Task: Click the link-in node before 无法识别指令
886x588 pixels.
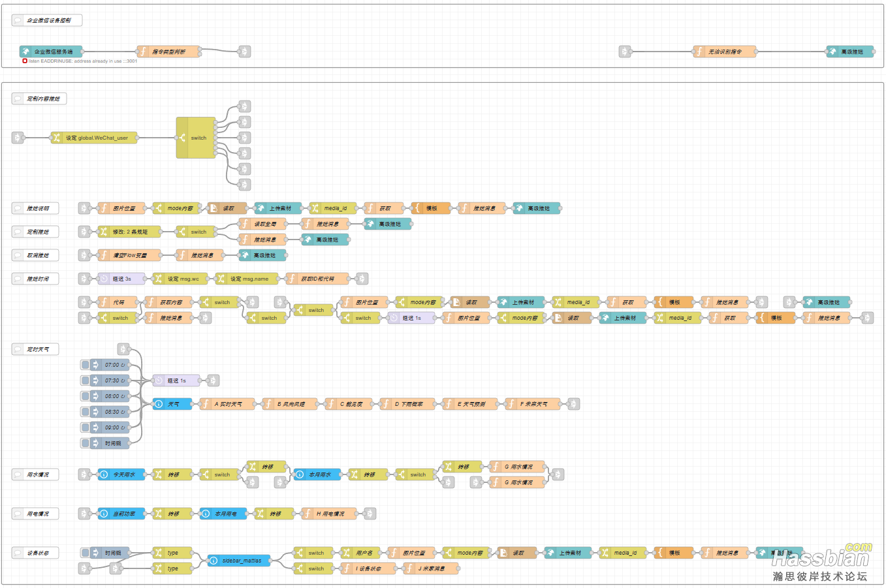Action: point(625,52)
